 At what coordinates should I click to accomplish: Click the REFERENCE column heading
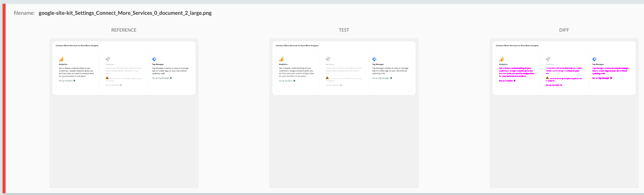pos(124,30)
